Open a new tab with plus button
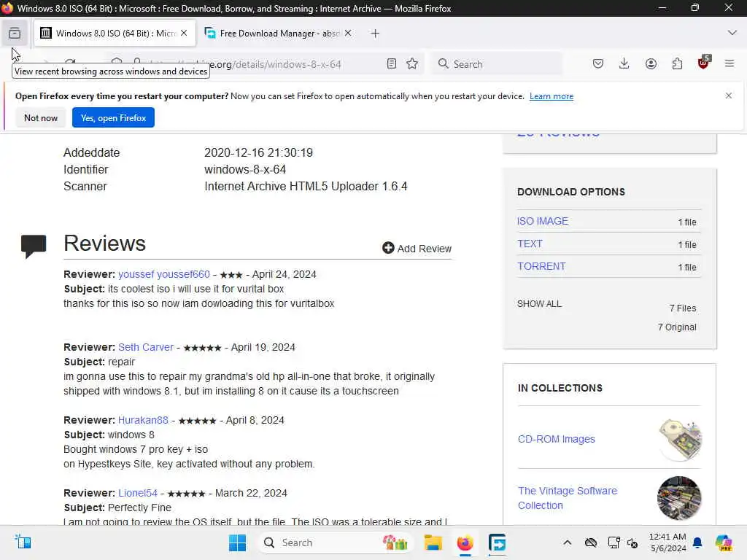 click(x=375, y=34)
